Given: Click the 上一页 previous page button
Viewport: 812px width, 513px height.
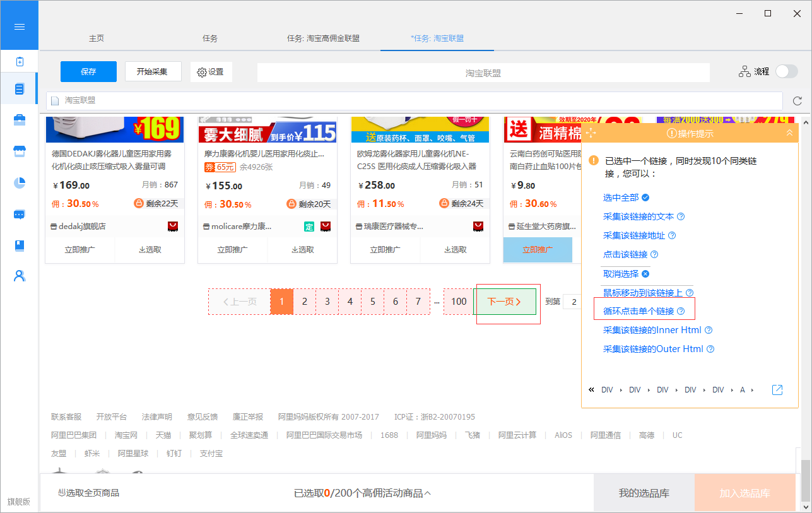Looking at the screenshot, I should pos(240,302).
